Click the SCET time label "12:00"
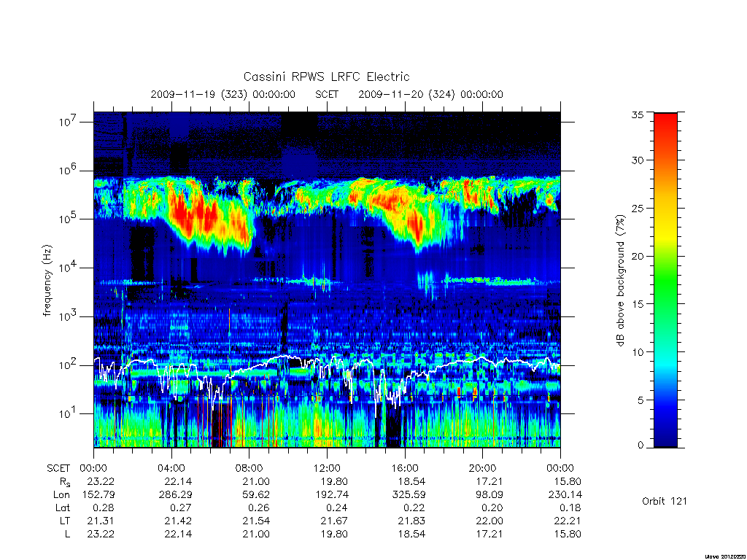The height and width of the screenshot is (560, 747). coord(327,468)
